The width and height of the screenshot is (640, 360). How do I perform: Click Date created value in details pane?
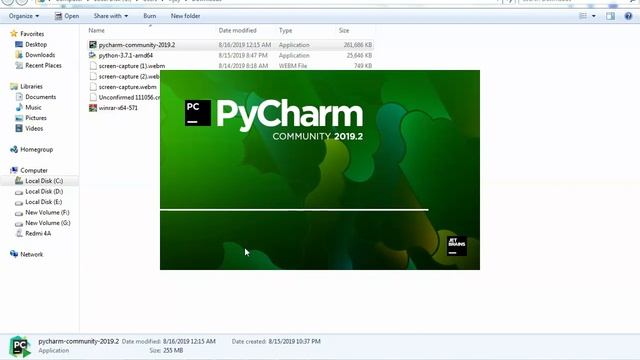click(x=295, y=341)
